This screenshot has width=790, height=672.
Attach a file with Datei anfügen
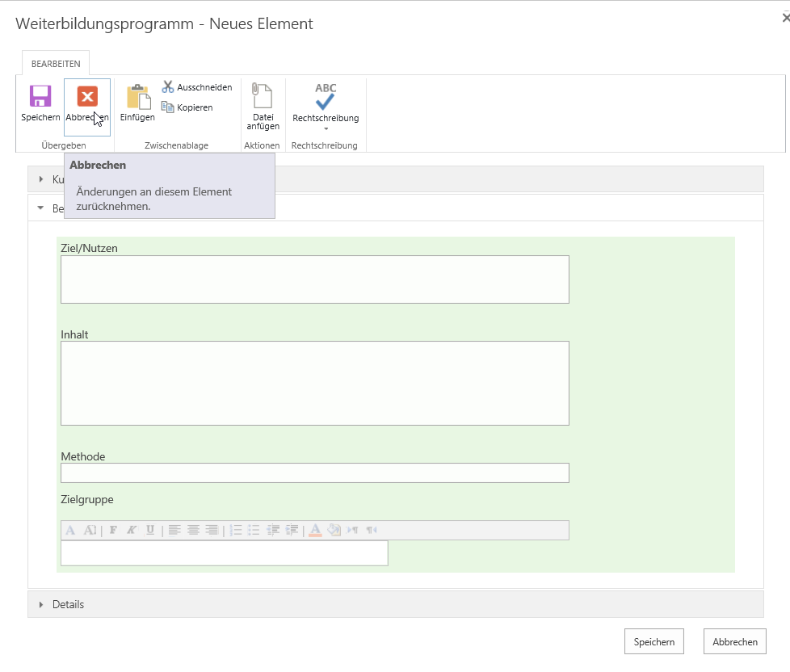[x=263, y=107]
